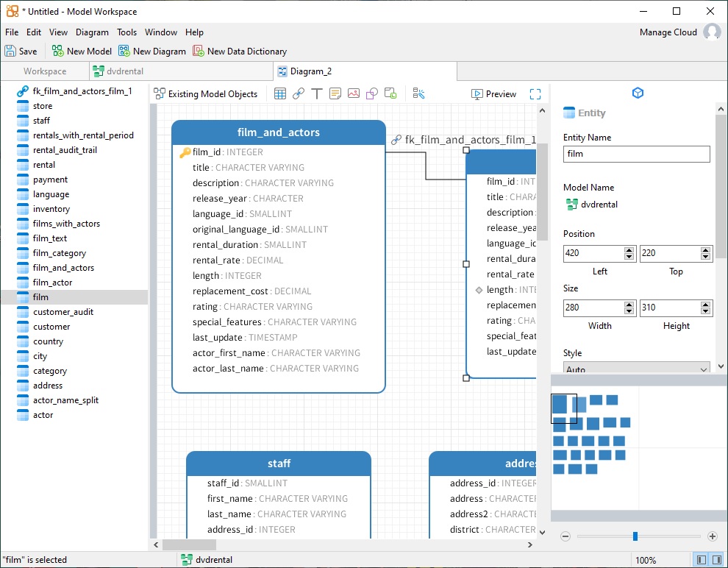Select the Relation link tool
728x568 pixels.
[x=299, y=94]
